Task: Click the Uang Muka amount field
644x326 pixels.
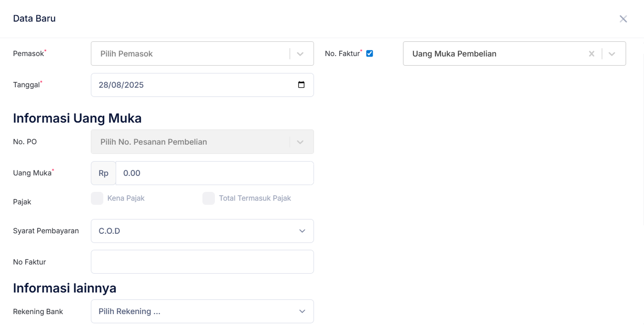Action: 214,173
